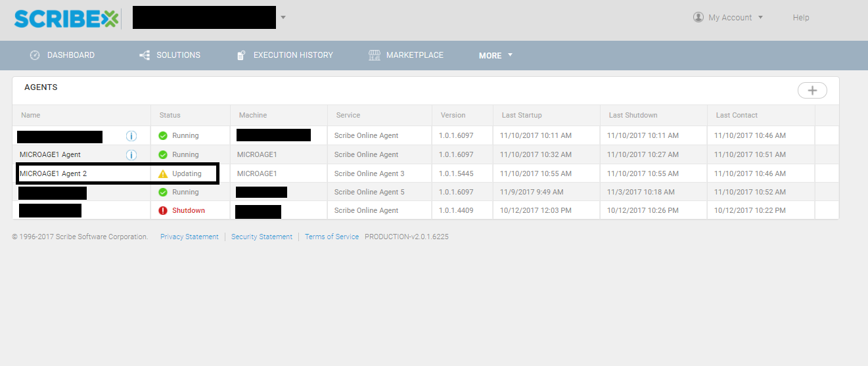Click the My Account user icon
The image size is (868, 366).
tap(698, 17)
